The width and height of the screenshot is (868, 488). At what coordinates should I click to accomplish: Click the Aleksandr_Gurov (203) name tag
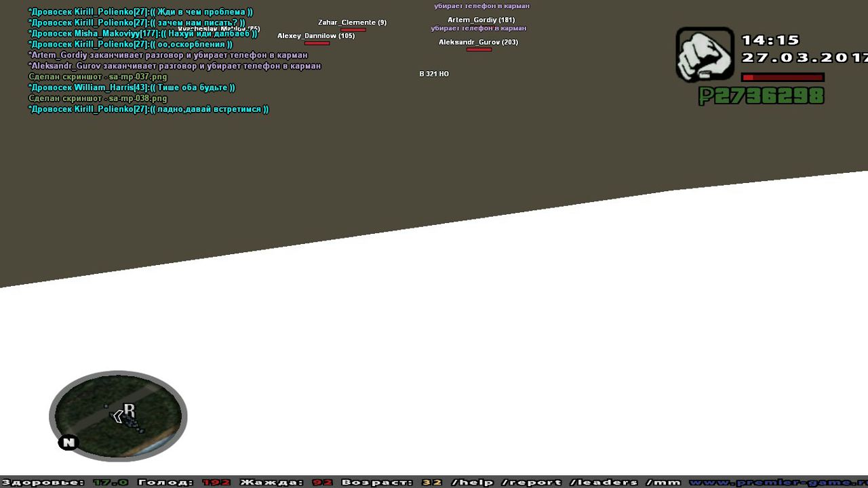[478, 42]
